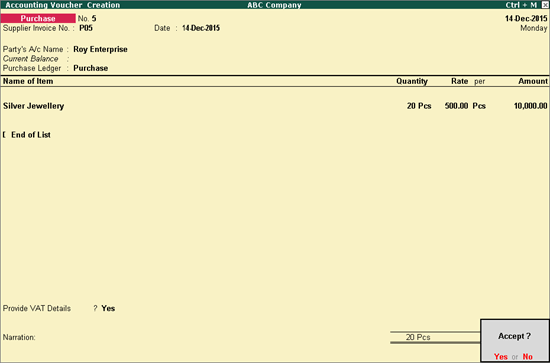Screen dimensions: 550x363
Task: Click voucher number 5
Action: (94, 19)
